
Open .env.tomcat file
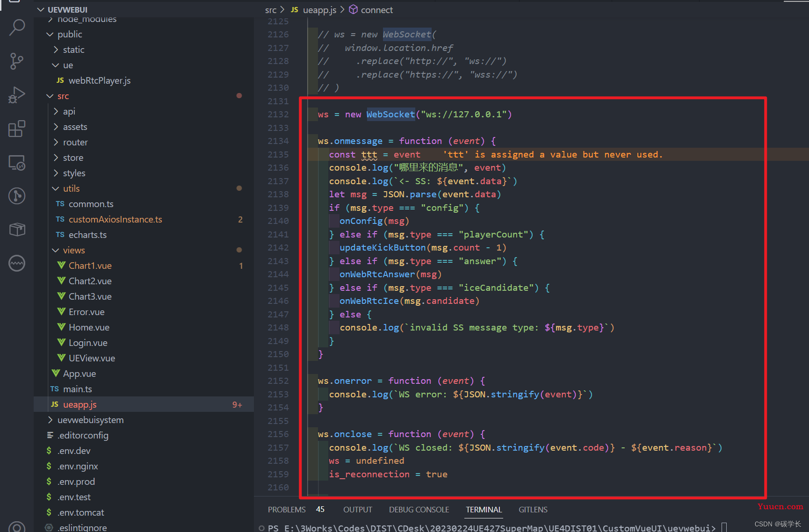click(81, 512)
